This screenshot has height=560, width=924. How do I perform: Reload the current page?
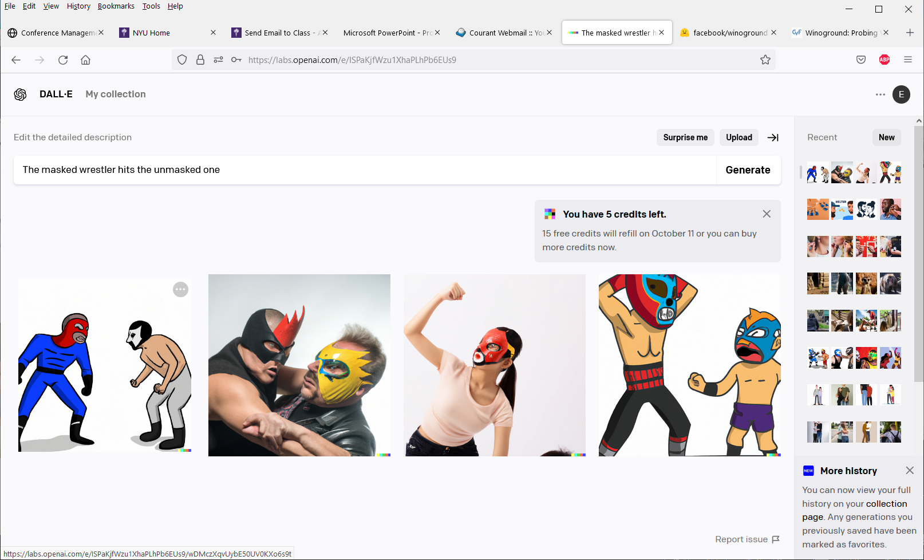point(63,60)
